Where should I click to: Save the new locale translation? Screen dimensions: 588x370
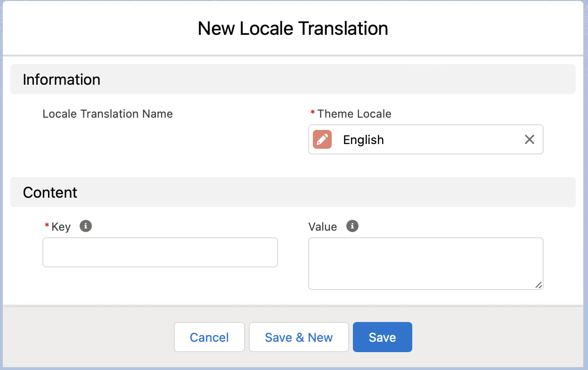(x=382, y=337)
